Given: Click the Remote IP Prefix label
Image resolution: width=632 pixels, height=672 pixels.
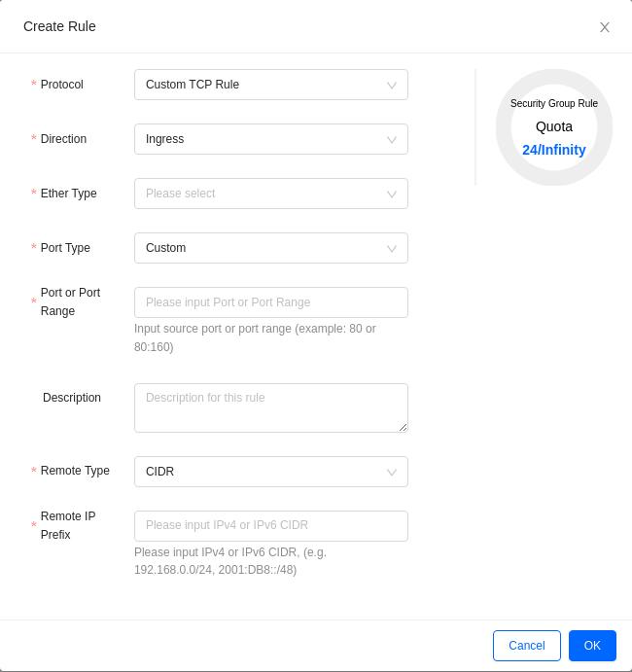Looking at the screenshot, I should click(x=68, y=525).
